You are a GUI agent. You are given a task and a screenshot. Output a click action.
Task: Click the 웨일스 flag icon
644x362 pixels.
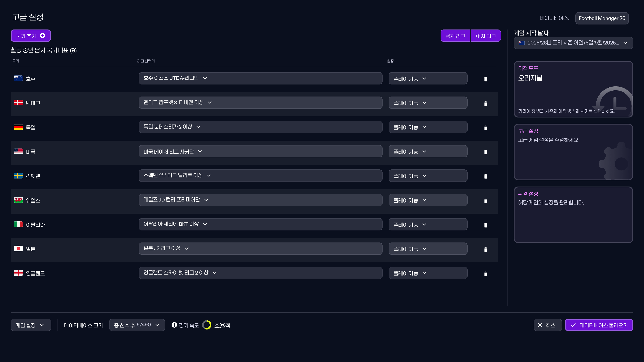[x=18, y=200]
